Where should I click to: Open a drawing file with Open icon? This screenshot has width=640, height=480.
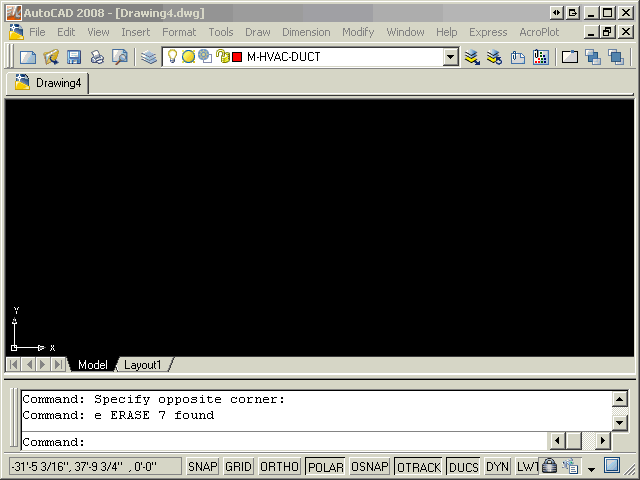click(x=51, y=57)
